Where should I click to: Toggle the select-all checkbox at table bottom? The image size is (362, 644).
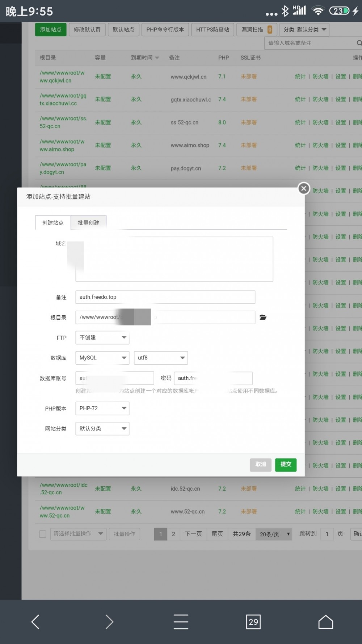pos(43,534)
